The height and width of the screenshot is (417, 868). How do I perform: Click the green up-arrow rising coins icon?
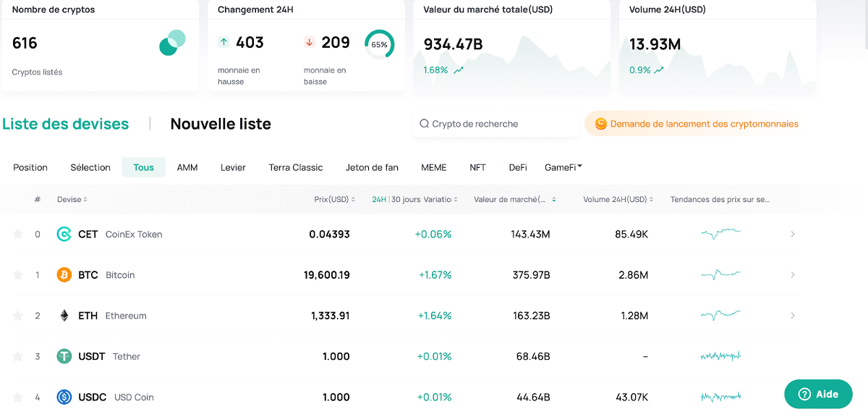tap(224, 42)
